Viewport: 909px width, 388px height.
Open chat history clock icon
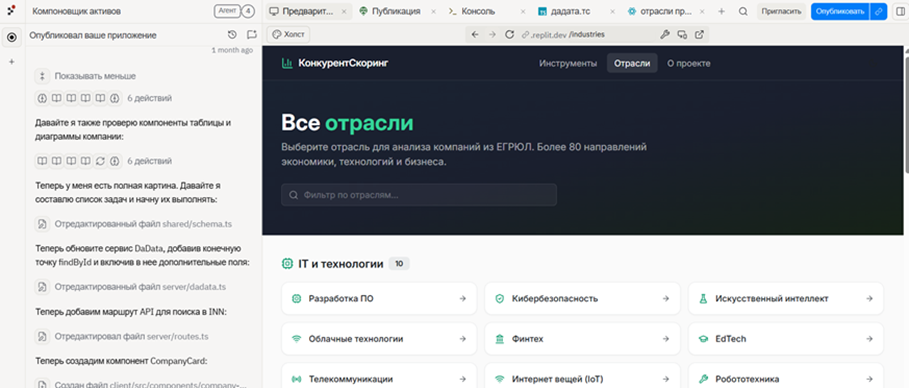tap(232, 35)
